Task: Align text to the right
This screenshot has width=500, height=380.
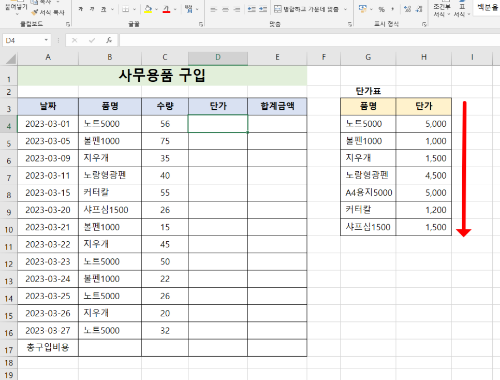Action: [237, 10]
